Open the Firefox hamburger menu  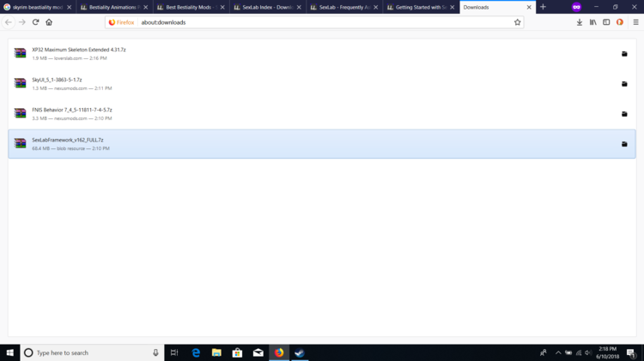[x=635, y=22]
